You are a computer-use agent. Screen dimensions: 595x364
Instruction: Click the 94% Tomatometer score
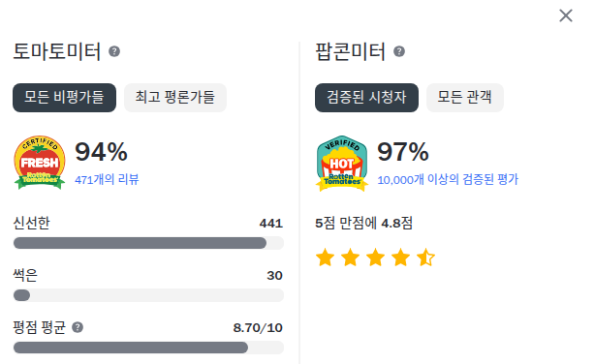(x=101, y=152)
